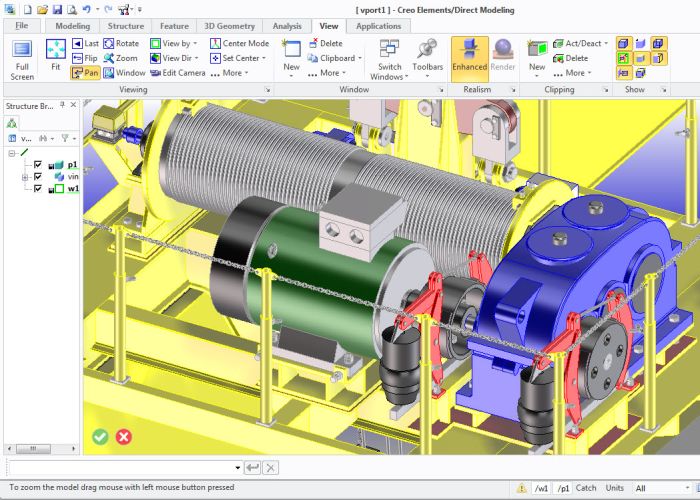Expand the vin assembly tree node
The width and height of the screenshot is (700, 500).
[x=24, y=177]
